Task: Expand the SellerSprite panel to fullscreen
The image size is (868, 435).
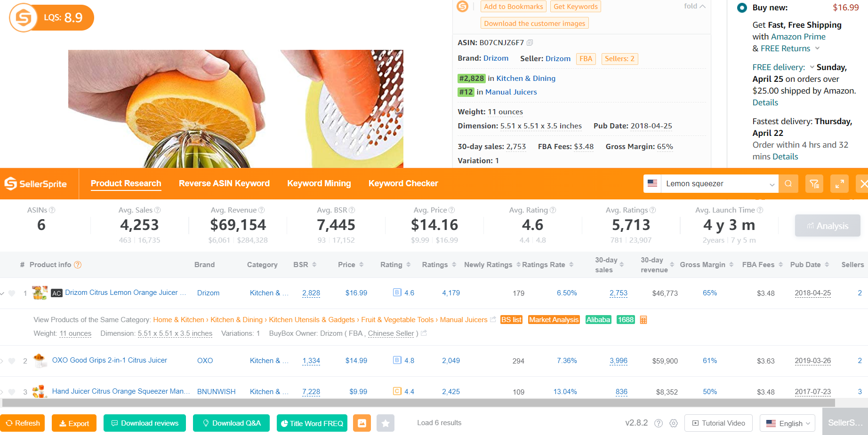Action: pos(839,183)
